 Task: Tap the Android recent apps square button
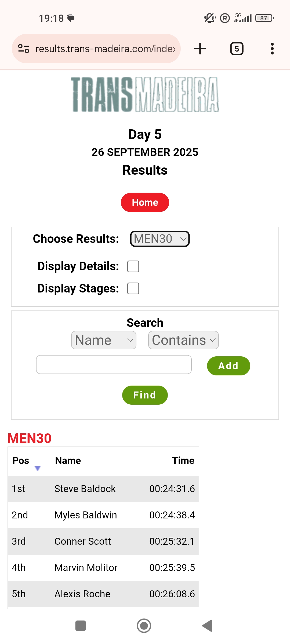[x=81, y=626]
